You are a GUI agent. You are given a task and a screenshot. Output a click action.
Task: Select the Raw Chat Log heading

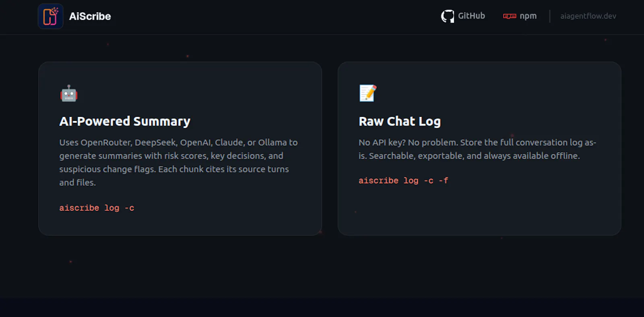(x=400, y=121)
